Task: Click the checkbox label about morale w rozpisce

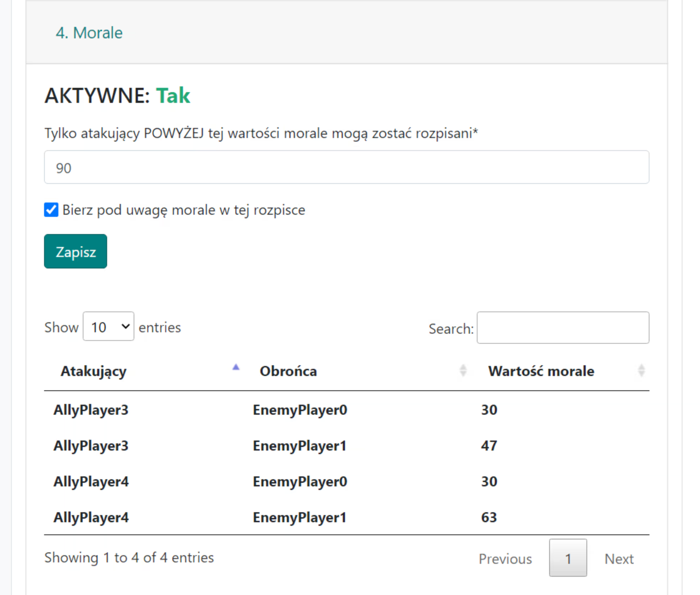Action: point(183,210)
